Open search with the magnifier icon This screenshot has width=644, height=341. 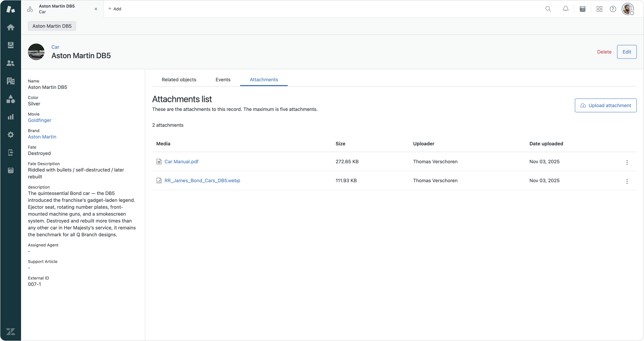548,9
